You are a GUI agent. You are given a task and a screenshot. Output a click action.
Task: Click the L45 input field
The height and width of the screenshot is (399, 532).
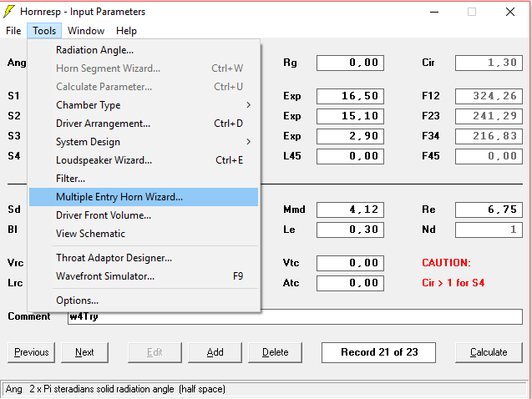point(350,156)
